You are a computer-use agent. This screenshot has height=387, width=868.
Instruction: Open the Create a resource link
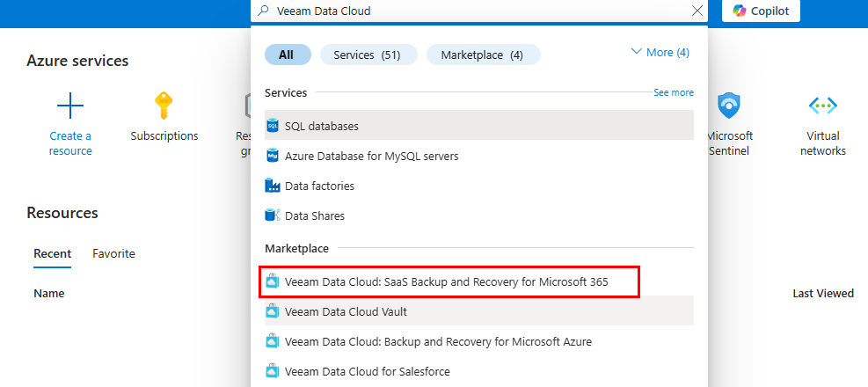[70, 143]
